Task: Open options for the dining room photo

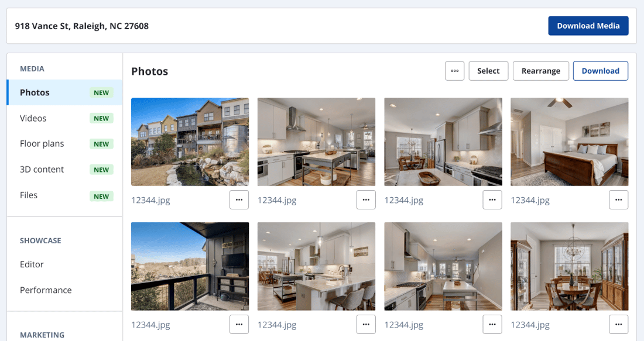Action: click(x=619, y=325)
